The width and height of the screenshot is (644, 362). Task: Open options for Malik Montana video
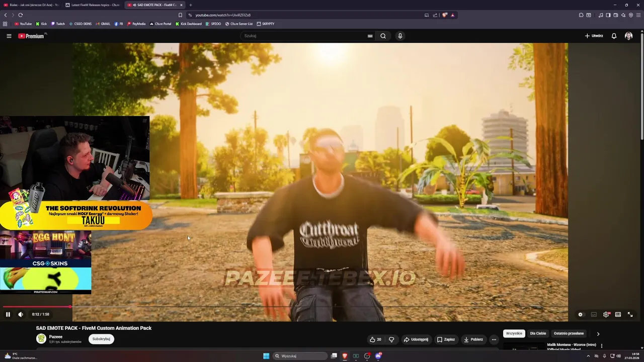(601, 346)
